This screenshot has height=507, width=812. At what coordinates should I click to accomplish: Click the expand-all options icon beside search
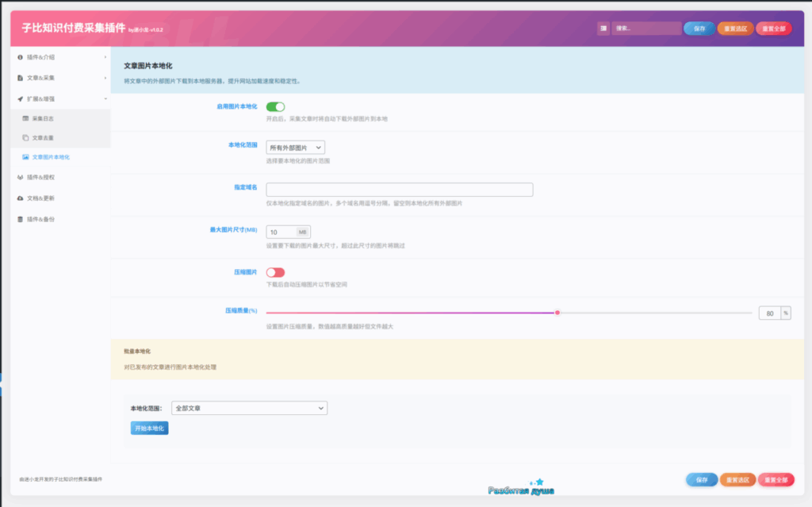(x=604, y=29)
